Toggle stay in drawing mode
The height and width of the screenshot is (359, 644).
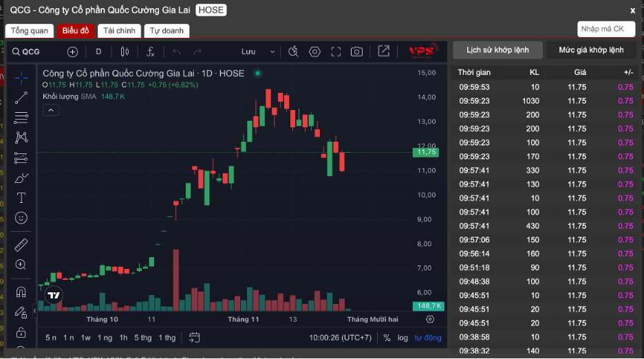(x=21, y=313)
